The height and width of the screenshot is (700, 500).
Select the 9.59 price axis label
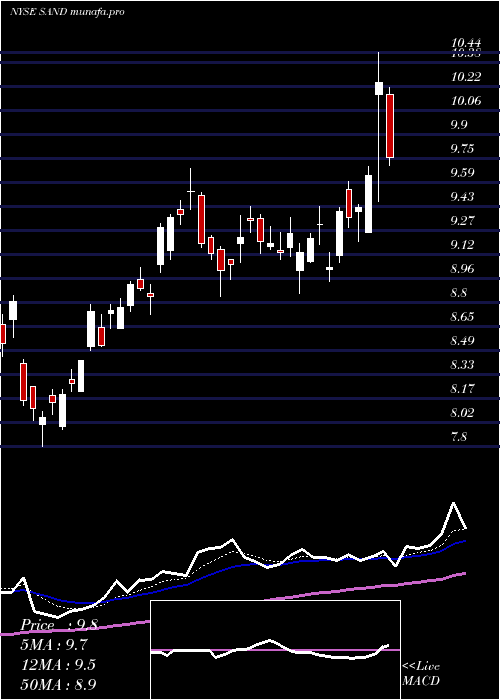[462, 173]
